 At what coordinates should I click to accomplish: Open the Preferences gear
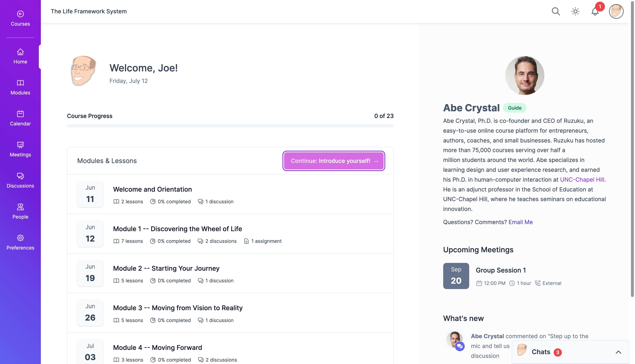click(x=20, y=242)
